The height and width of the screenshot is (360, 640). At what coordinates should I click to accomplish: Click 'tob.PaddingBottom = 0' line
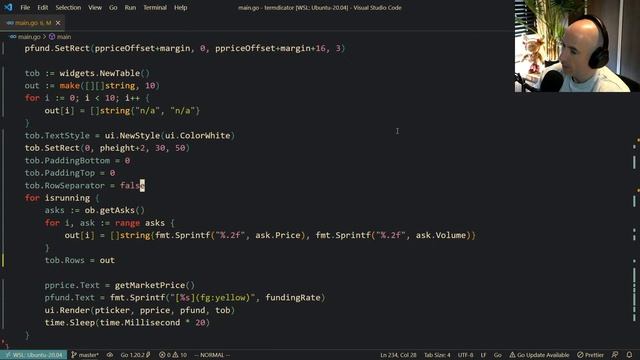click(77, 161)
